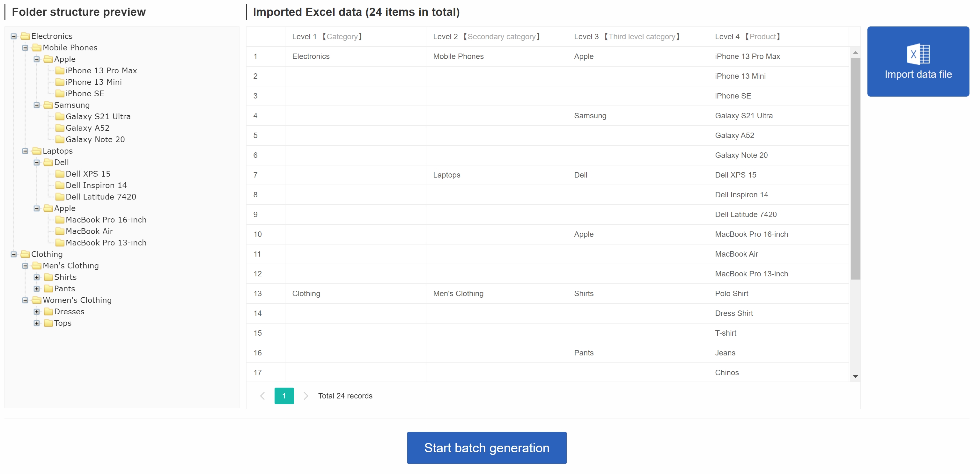Collapse the Mobile Phones tree node

click(25, 48)
